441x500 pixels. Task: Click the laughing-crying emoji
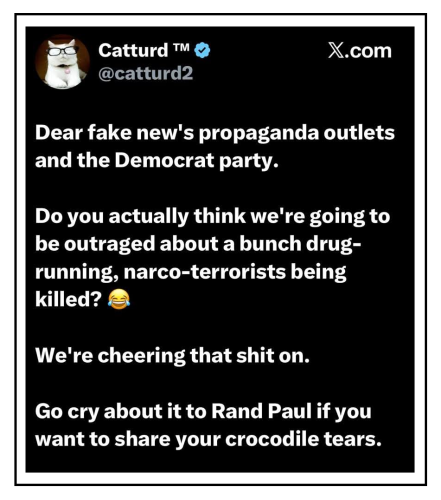119,299
